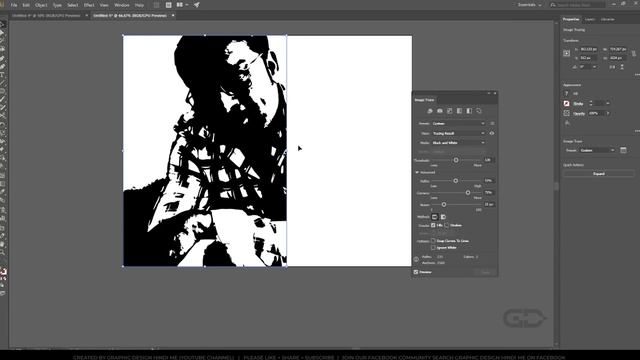The height and width of the screenshot is (360, 640).
Task: Apply the Outline trace preset icon
Action: (x=479, y=111)
